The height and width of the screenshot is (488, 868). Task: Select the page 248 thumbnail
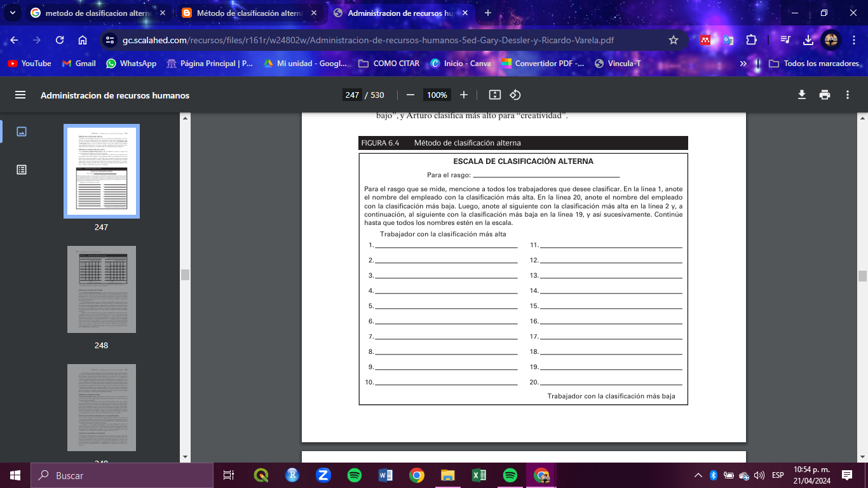tap(102, 289)
